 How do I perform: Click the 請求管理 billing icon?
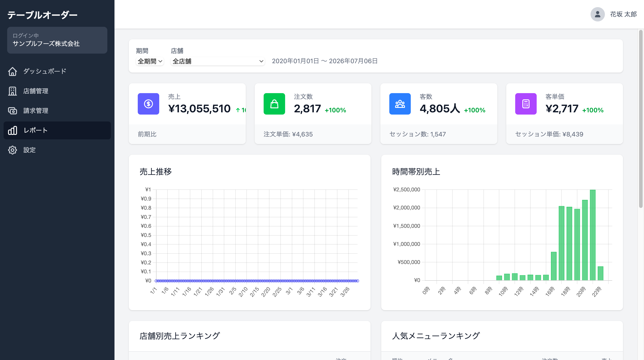(x=13, y=111)
